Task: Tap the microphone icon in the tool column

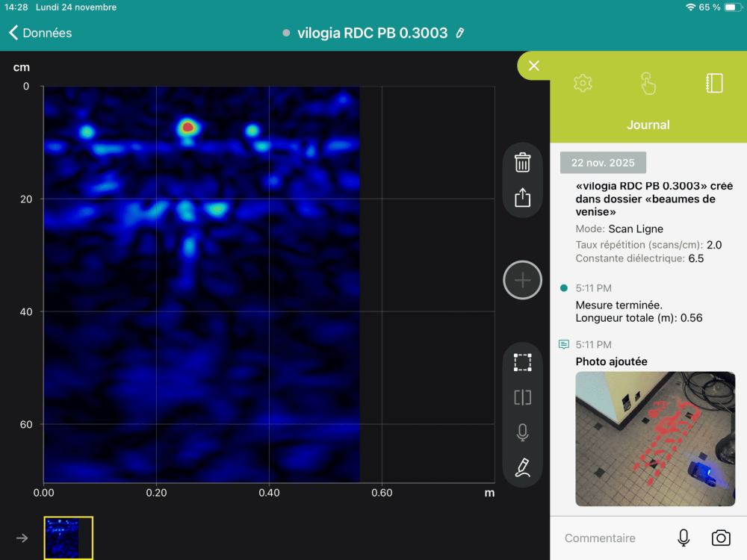Action: click(x=522, y=432)
